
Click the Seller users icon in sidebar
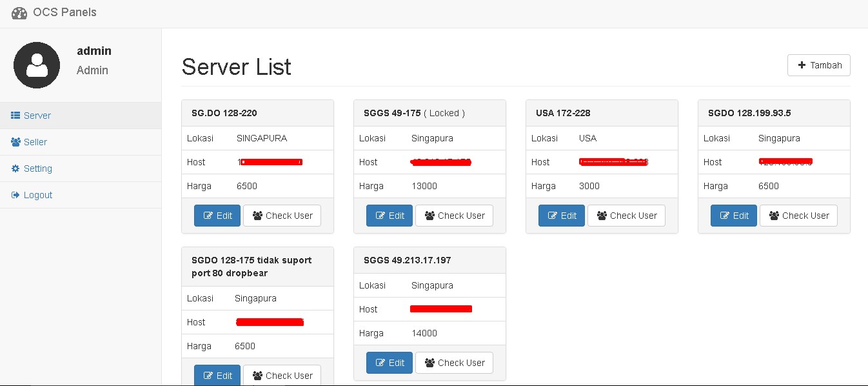[x=14, y=141]
